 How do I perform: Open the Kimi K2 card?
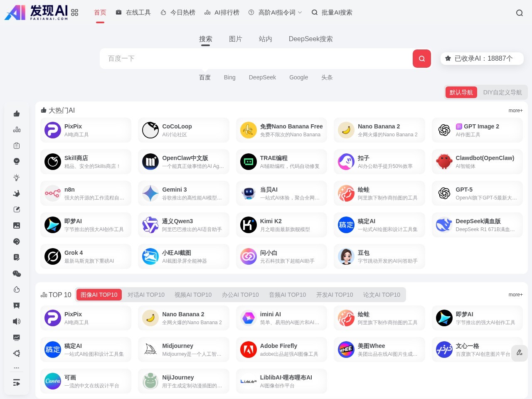point(282,225)
